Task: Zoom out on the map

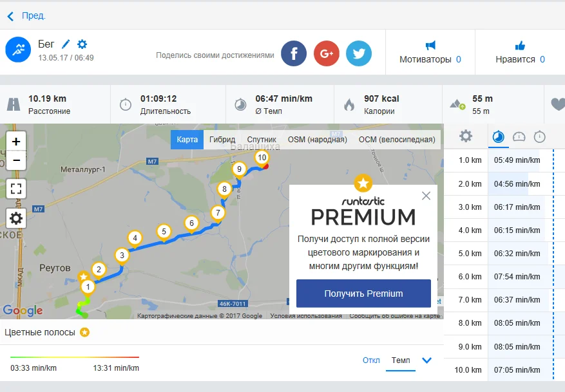Action: (x=16, y=160)
